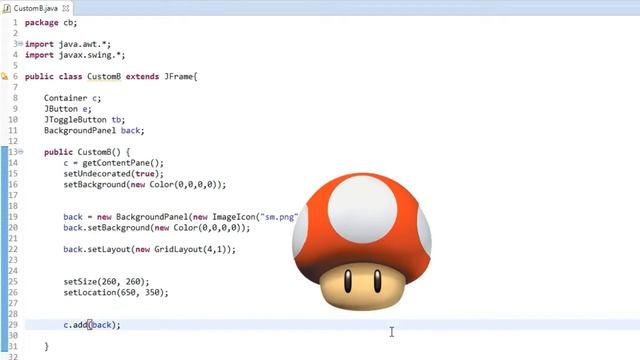Click line number 19 in the gutter
The image size is (640, 360).
point(13,217)
